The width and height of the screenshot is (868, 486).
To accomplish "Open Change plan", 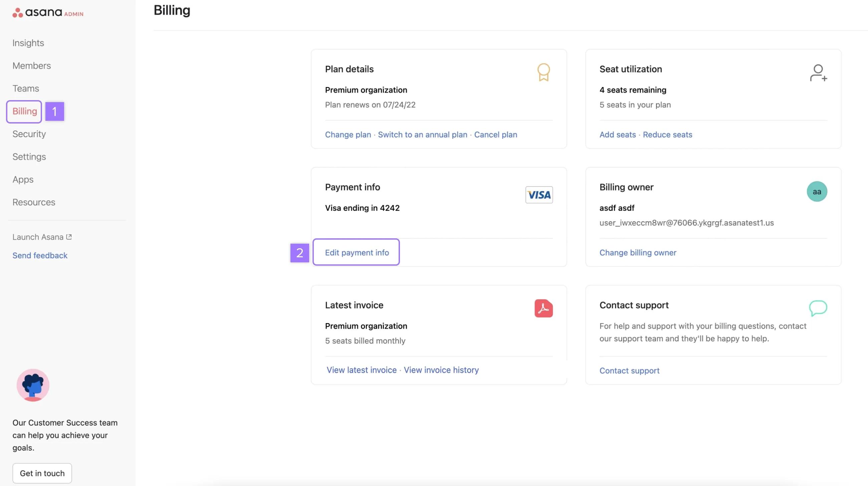I will click(348, 135).
